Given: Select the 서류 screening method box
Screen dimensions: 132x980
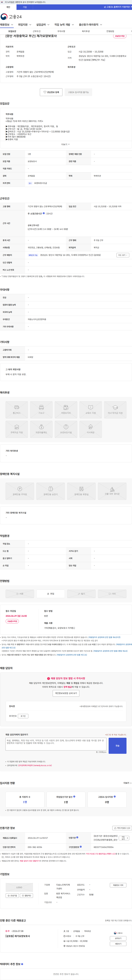Looking at the screenshot, I should [x=20, y=594].
